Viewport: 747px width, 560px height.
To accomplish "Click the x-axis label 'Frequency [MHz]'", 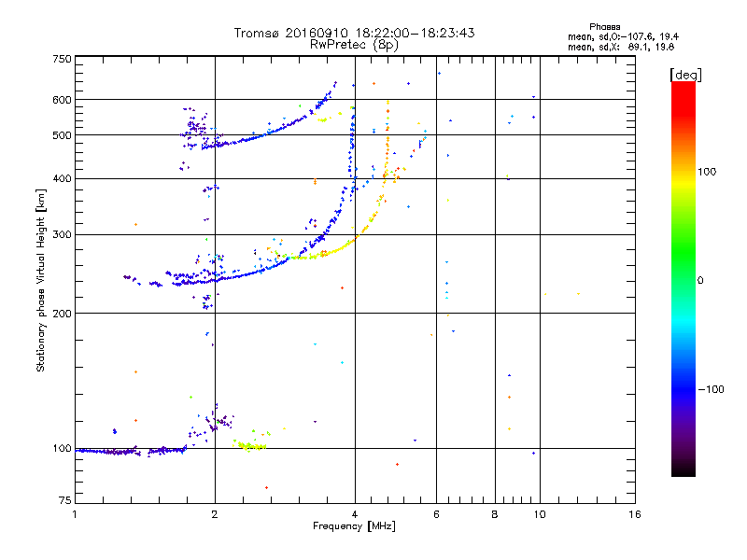I will pos(354,526).
